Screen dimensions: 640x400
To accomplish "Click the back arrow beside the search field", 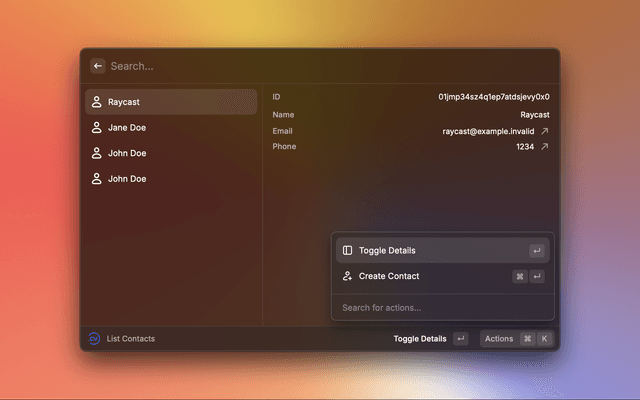I will tap(98, 66).
